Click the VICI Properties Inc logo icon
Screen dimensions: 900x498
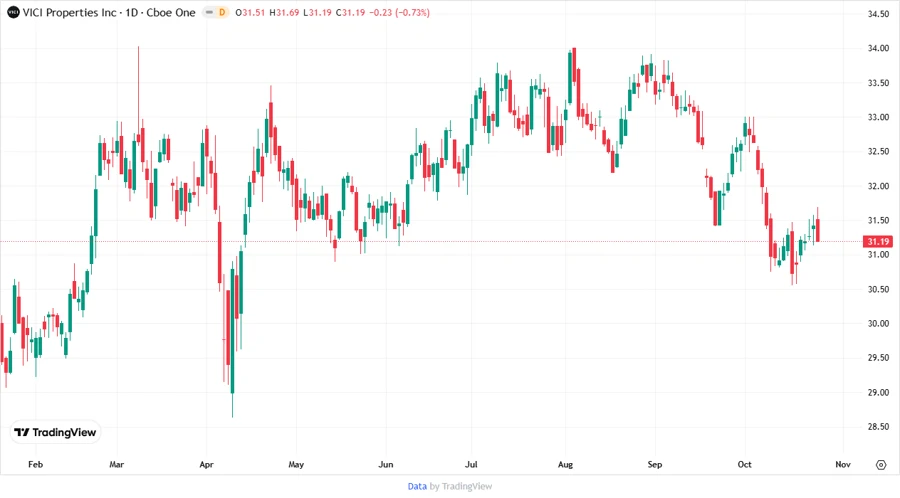click(x=13, y=12)
